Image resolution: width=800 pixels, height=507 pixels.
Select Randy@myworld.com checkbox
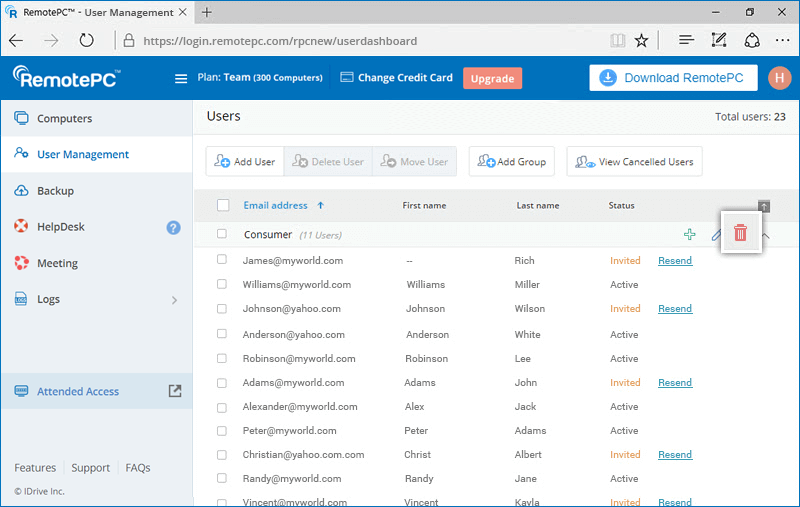click(x=221, y=478)
